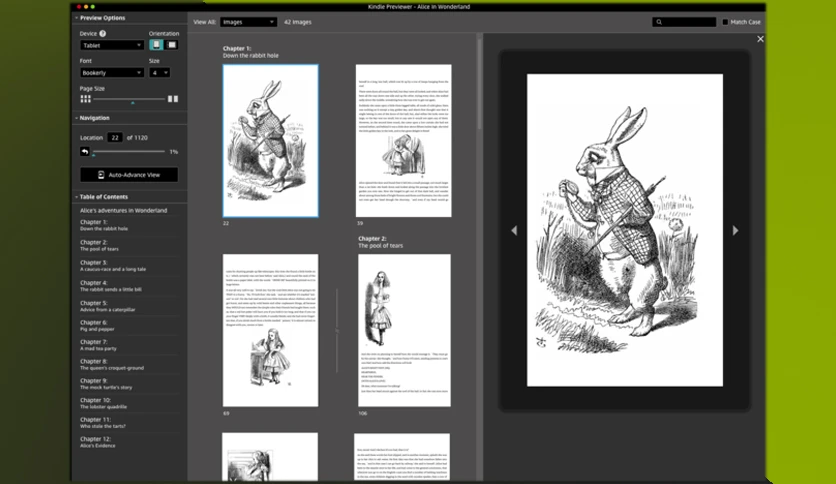The height and width of the screenshot is (484, 836).
Task: Select the white rabbit thumbnail at location 22
Action: (270, 141)
